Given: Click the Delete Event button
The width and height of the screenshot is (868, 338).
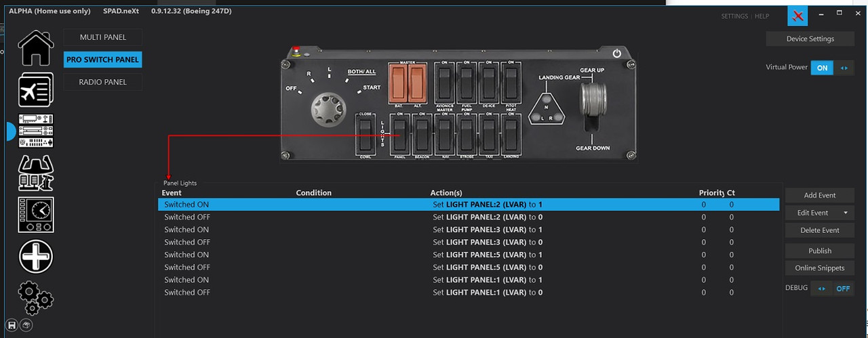Looking at the screenshot, I should 820,230.
